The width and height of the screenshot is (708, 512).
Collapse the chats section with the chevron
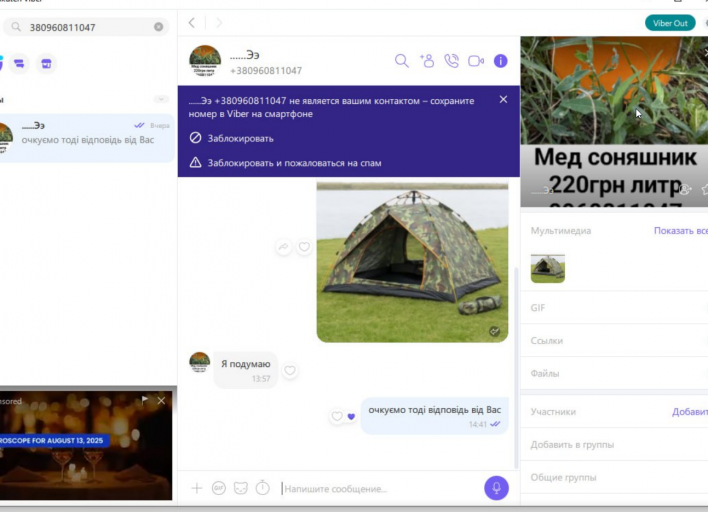(x=161, y=99)
